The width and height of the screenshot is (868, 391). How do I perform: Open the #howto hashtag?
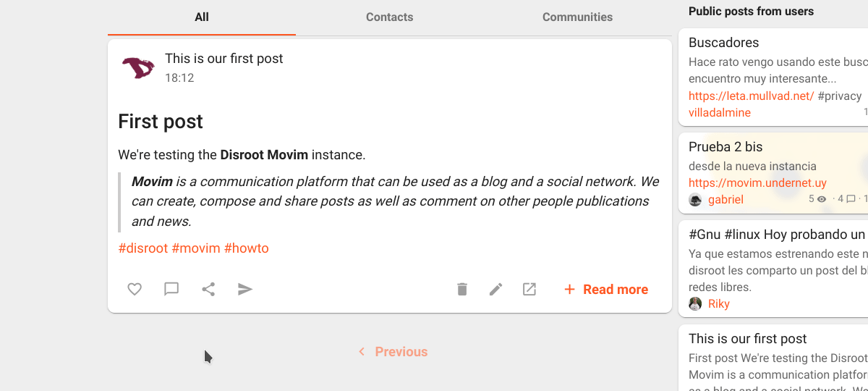click(247, 248)
